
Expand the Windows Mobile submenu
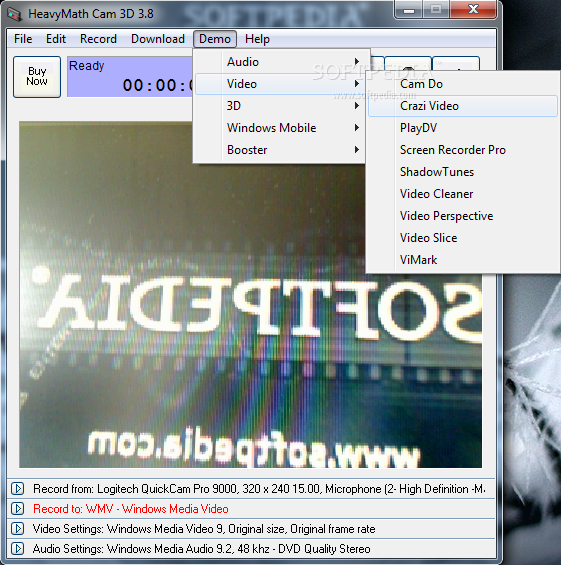(280, 128)
